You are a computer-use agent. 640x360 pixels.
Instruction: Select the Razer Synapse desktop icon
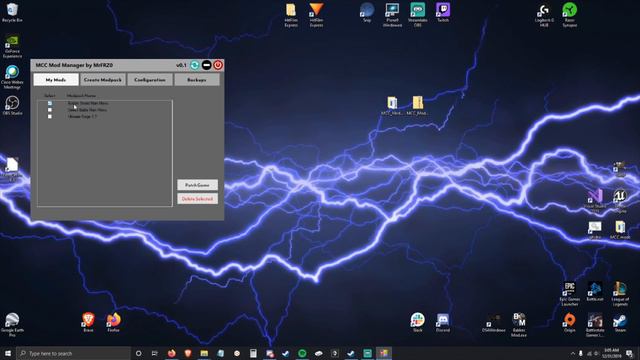[569, 15]
